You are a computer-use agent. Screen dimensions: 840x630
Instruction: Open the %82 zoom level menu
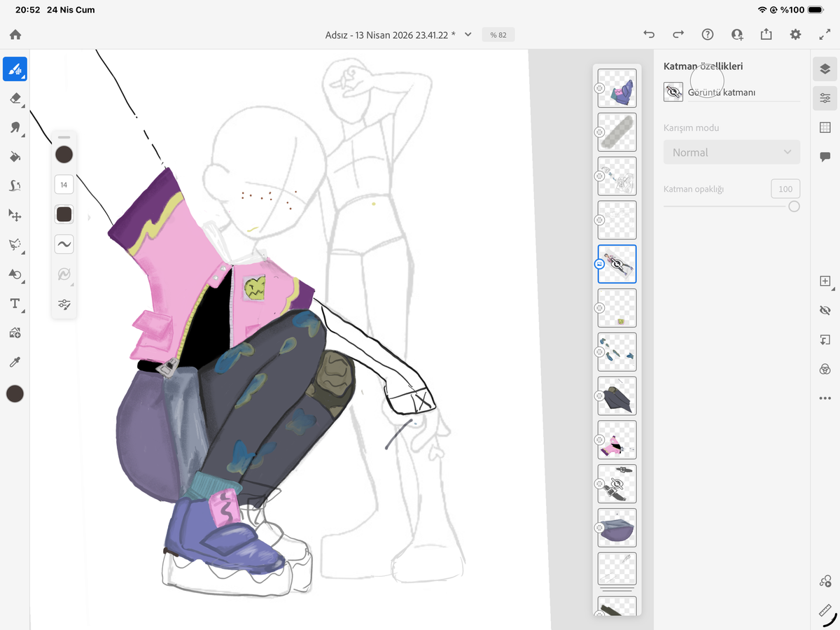[x=498, y=34]
